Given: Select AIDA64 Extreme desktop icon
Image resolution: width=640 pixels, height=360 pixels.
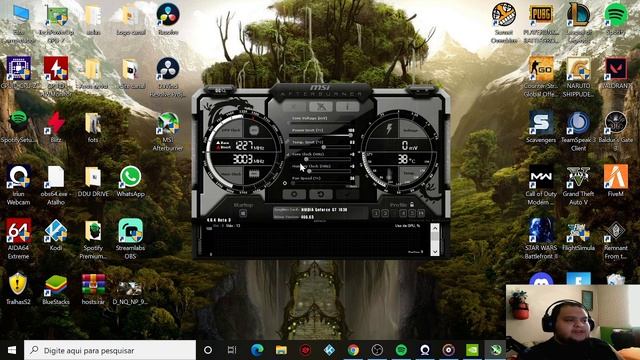Looking at the screenshot, I should [18, 239].
